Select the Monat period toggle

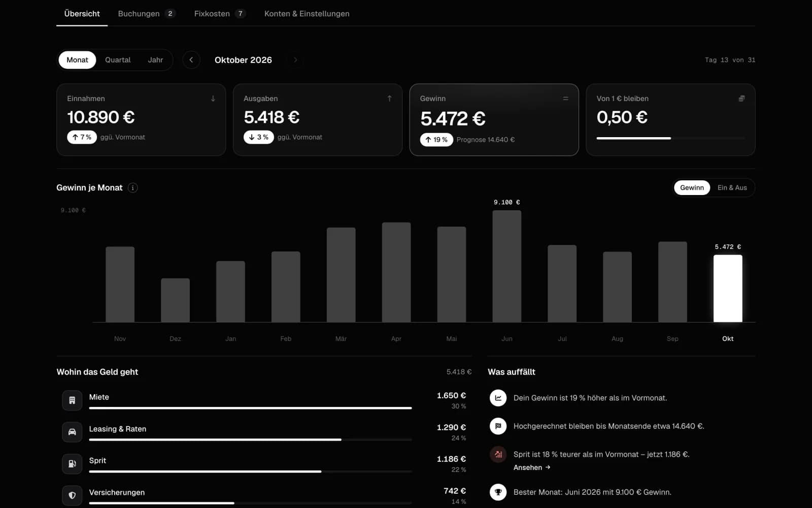pyautogui.click(x=77, y=60)
